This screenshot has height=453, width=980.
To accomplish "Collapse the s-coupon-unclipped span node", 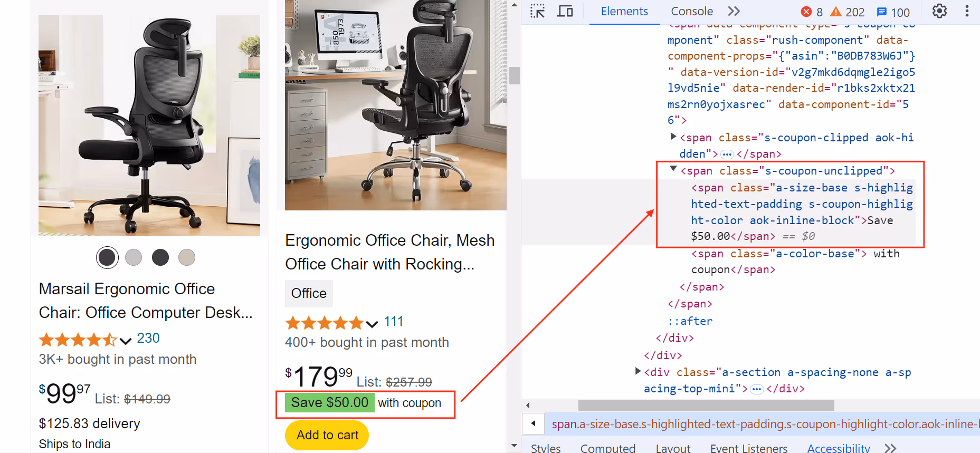I will click(x=673, y=169).
